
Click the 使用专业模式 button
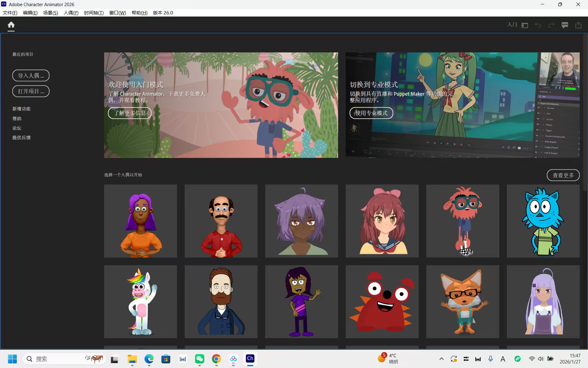pos(371,113)
